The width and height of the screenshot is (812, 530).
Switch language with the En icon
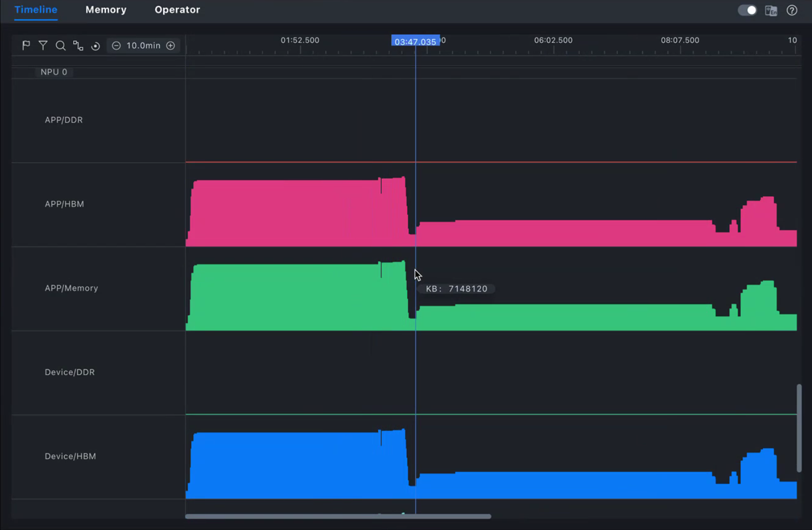[x=771, y=11]
